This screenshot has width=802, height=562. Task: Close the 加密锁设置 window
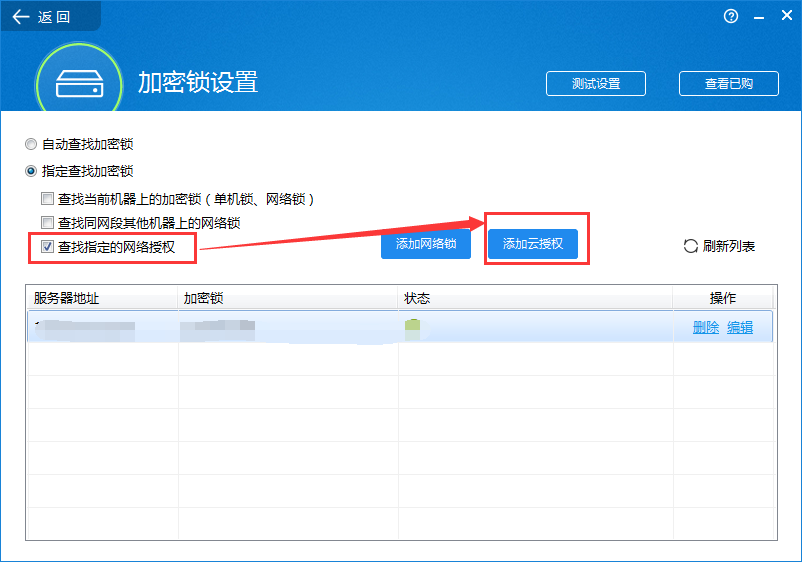coord(787,16)
